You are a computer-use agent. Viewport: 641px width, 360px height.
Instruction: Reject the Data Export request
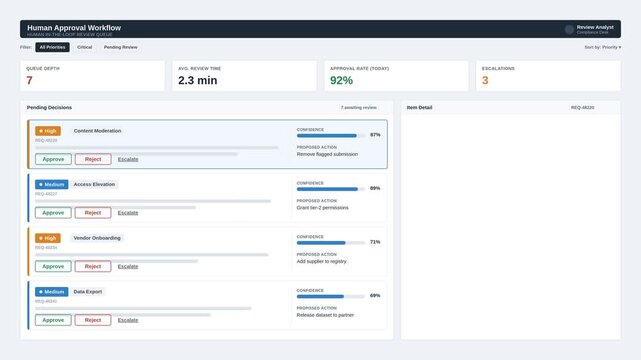click(93, 320)
